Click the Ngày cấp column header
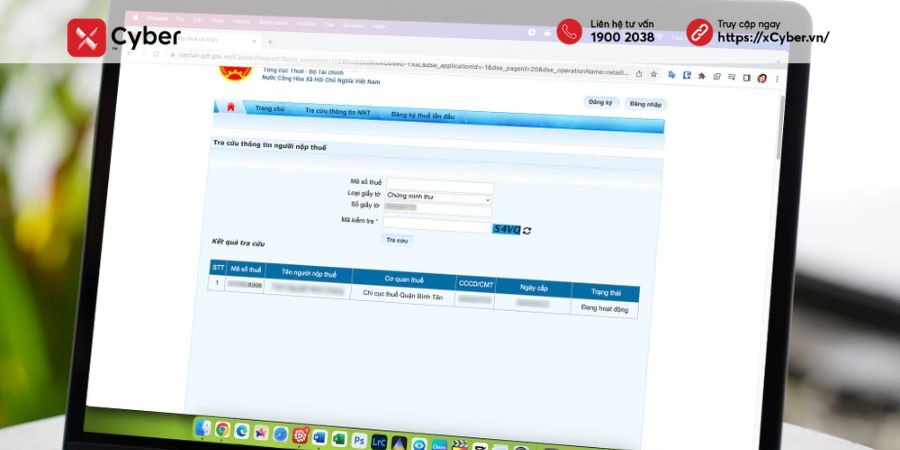This screenshot has width=900, height=450. pos(534,288)
